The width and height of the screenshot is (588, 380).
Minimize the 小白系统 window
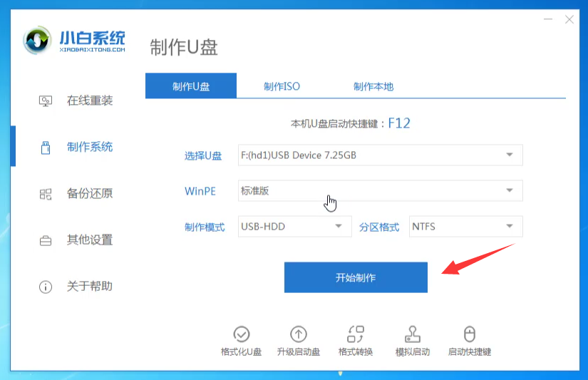click(548, 19)
